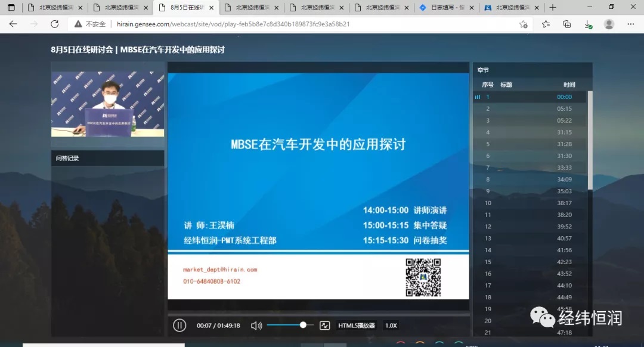Jump to chapter 10 at 38:17
The image size is (644, 347).
(530, 203)
